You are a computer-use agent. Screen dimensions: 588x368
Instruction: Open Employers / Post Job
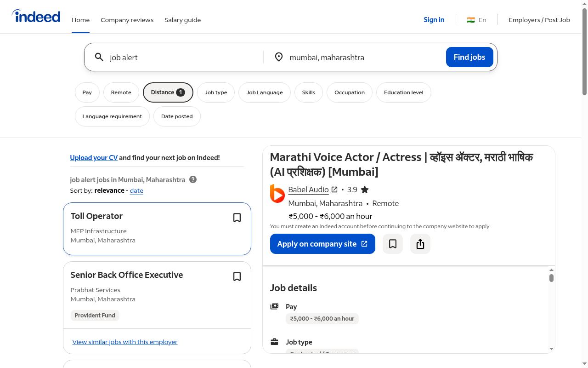click(x=539, y=20)
